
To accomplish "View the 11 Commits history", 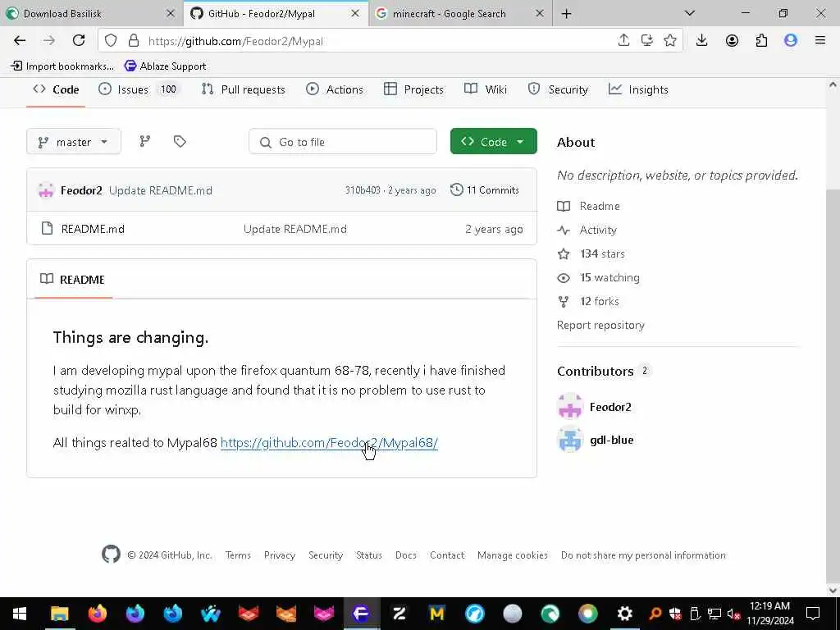I will [x=485, y=189].
